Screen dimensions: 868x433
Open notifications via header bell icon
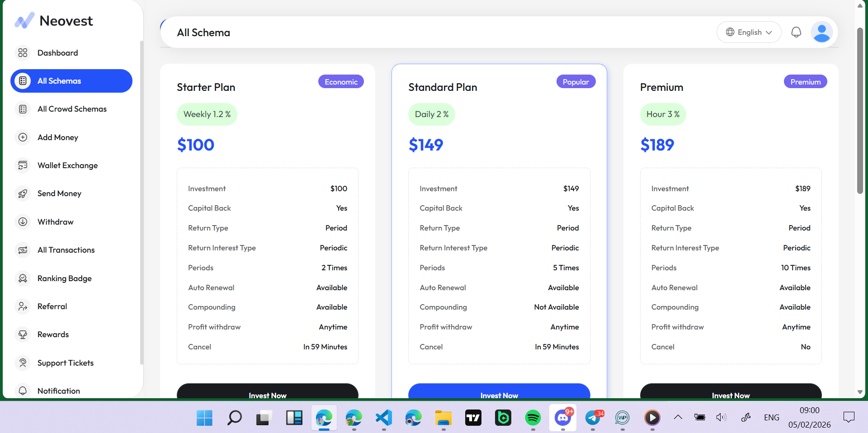coord(796,32)
